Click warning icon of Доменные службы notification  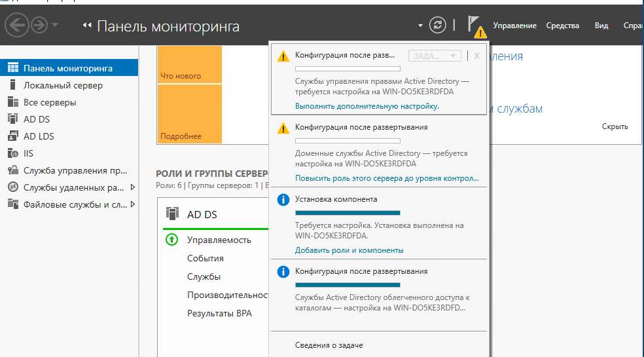click(x=283, y=128)
